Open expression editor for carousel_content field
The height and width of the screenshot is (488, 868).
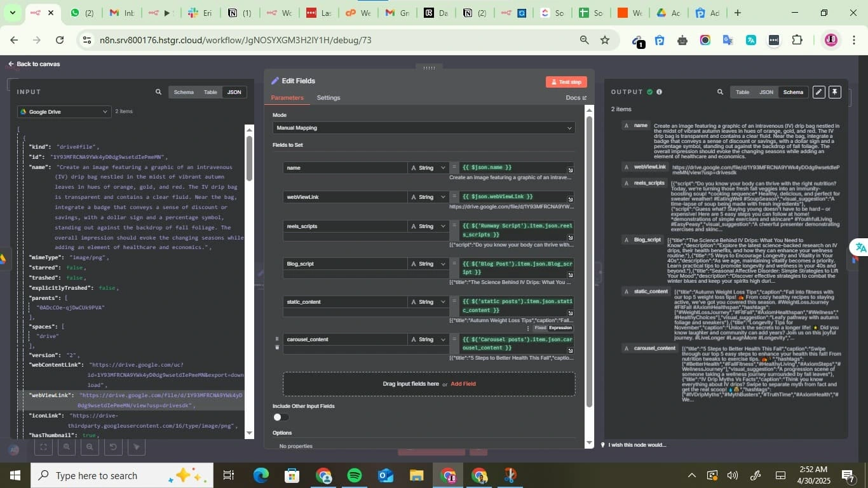(x=570, y=351)
